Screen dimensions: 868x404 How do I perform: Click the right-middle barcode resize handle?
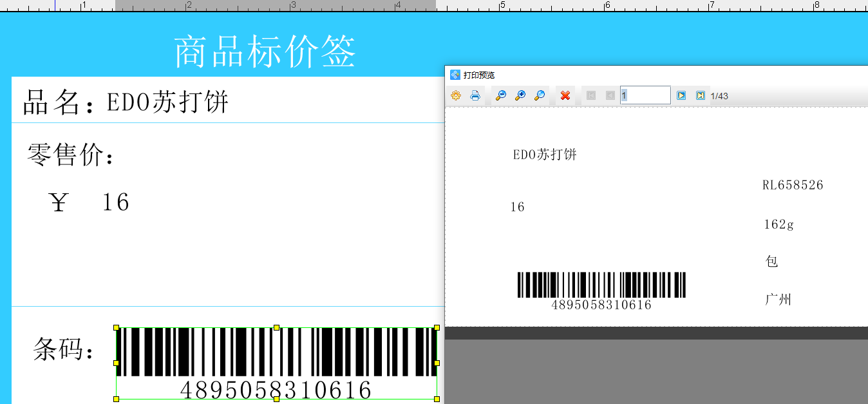(x=437, y=363)
